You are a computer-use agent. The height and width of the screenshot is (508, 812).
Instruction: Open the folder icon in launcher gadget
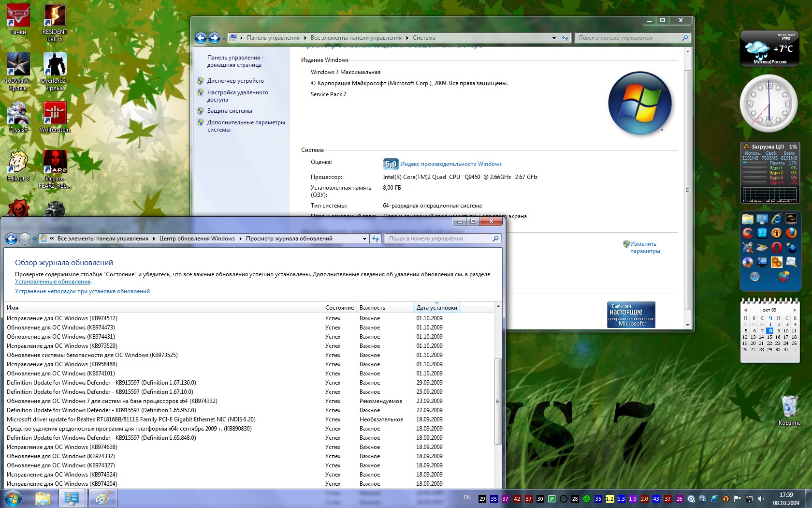click(x=748, y=219)
